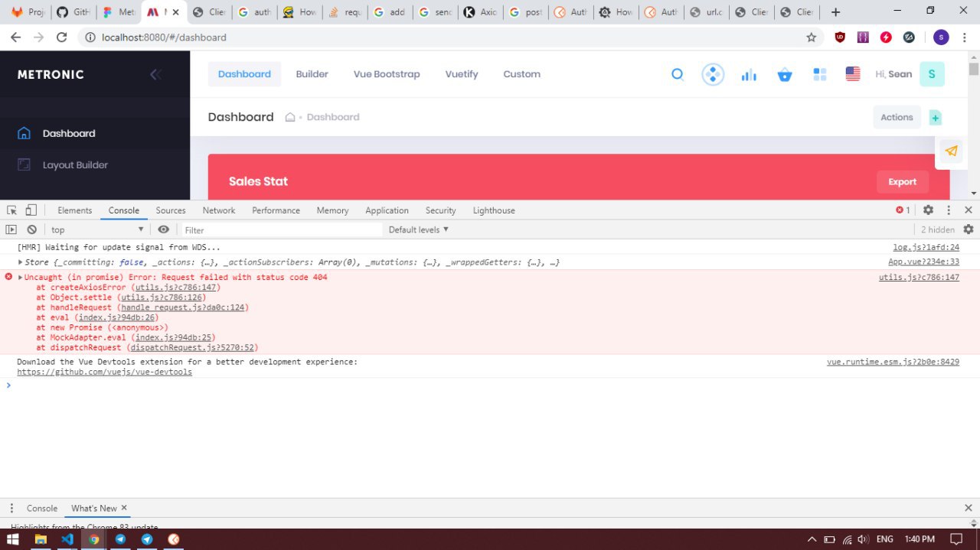Show the console sidebar icon
This screenshot has height=550, width=980.
[11, 229]
